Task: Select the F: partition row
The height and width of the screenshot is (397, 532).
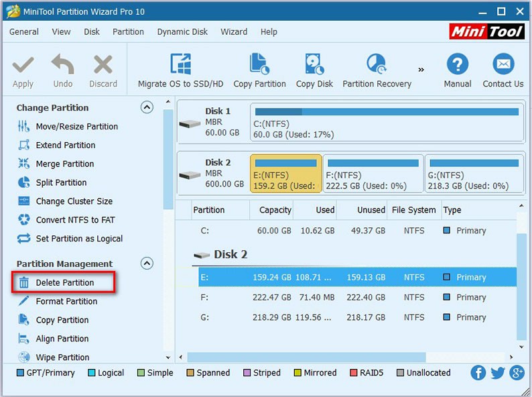Action: point(358,297)
